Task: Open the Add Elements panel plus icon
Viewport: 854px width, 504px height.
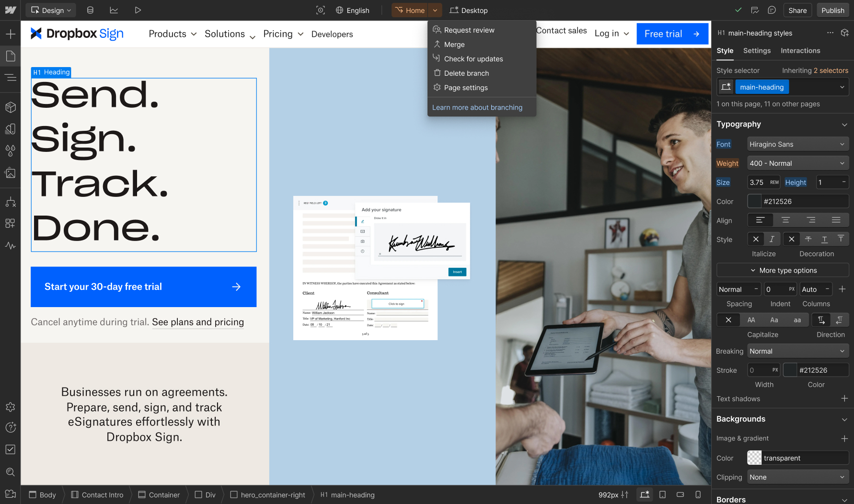Action: click(x=11, y=34)
